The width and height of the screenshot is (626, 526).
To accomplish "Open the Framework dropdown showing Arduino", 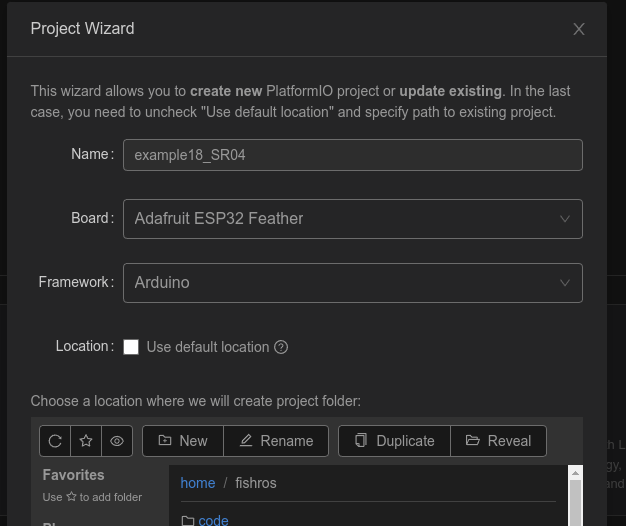I will [352, 283].
